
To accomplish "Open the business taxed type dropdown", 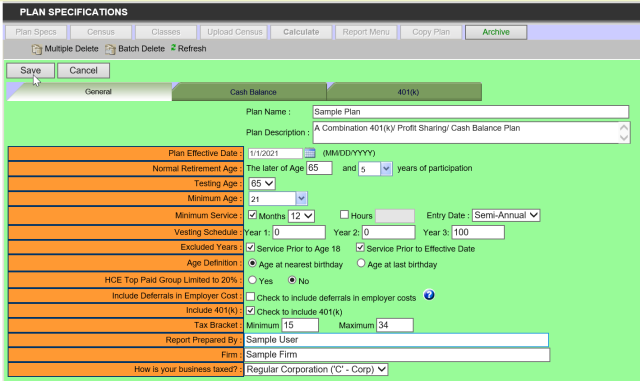I will pos(316,370).
